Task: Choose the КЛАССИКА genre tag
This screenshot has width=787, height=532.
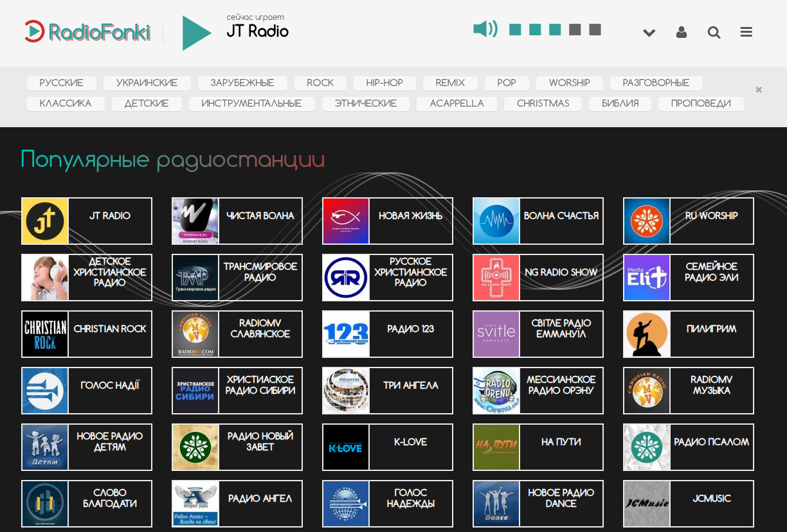Action: click(x=66, y=103)
